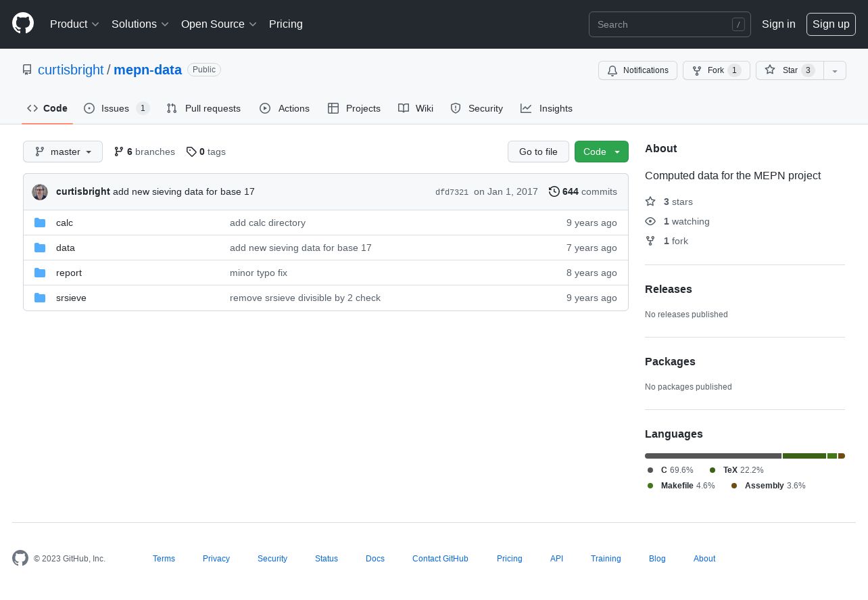The image size is (868, 600).
Task: Open the Actions tab
Action: click(x=285, y=108)
